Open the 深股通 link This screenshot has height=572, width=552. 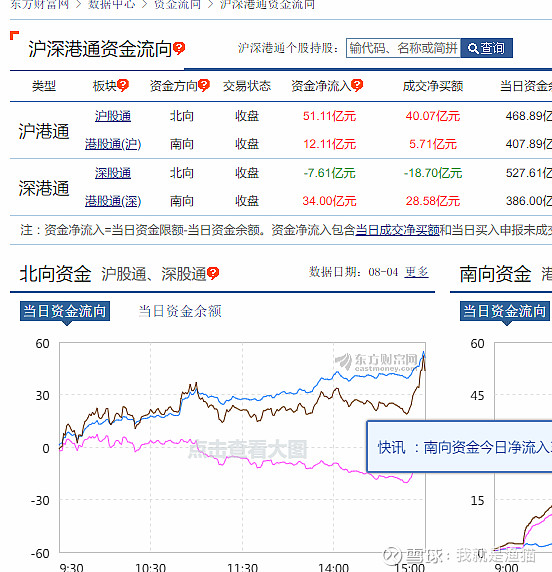click(113, 173)
